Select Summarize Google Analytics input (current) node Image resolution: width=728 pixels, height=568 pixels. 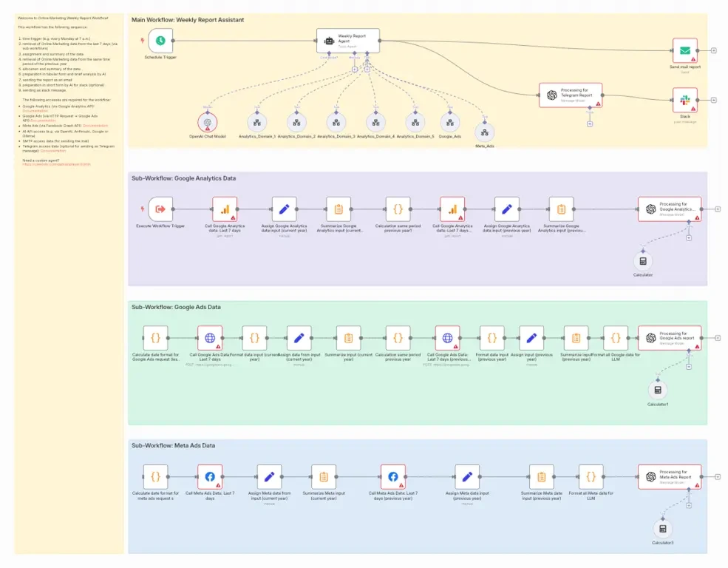(339, 209)
